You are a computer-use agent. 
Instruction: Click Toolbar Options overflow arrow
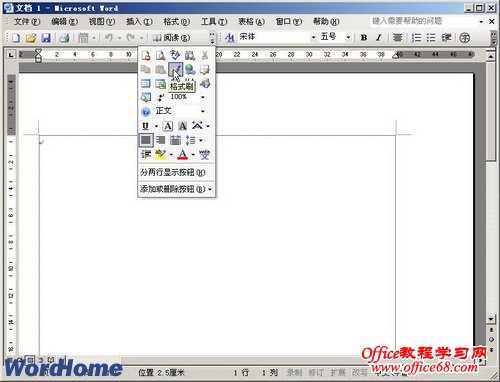click(x=212, y=38)
